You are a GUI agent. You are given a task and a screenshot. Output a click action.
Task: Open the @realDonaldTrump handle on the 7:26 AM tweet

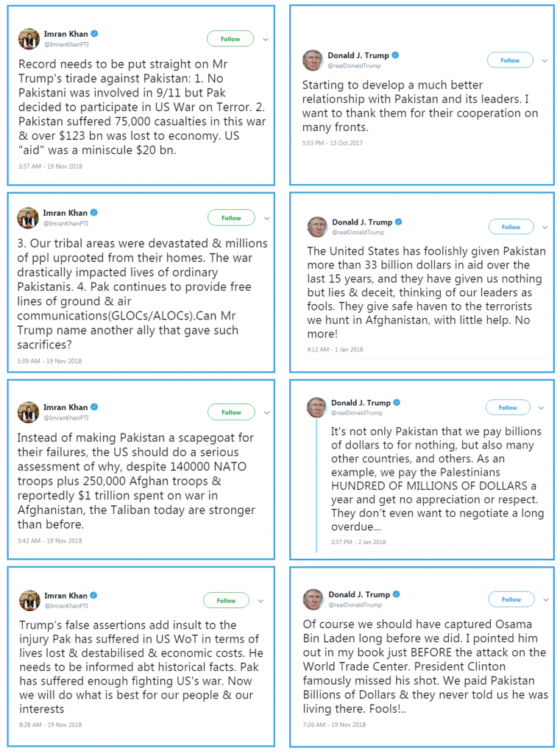(356, 605)
